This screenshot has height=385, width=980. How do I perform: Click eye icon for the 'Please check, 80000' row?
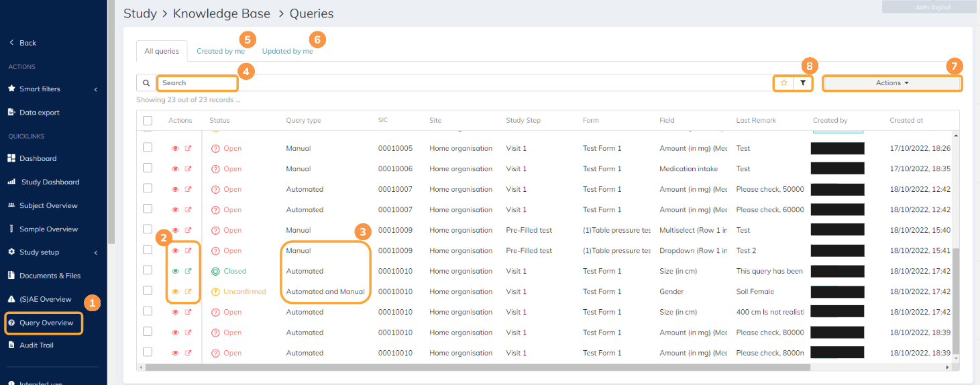(x=175, y=333)
